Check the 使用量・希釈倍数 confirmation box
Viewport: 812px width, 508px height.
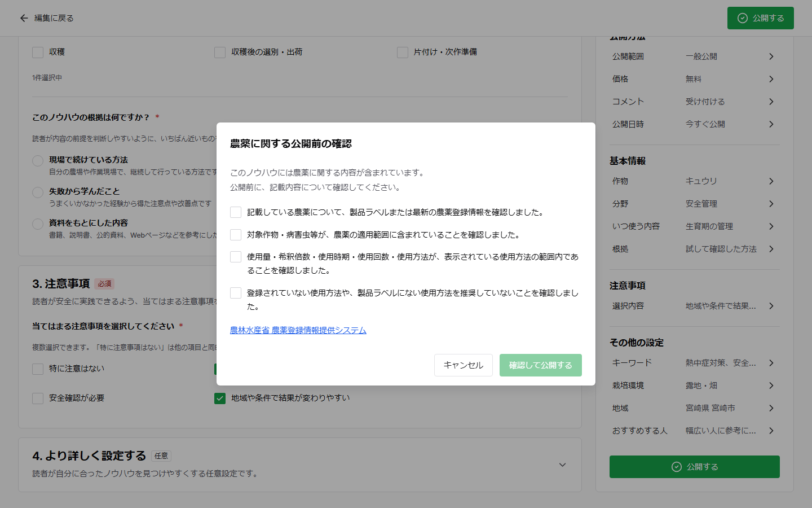click(x=236, y=257)
